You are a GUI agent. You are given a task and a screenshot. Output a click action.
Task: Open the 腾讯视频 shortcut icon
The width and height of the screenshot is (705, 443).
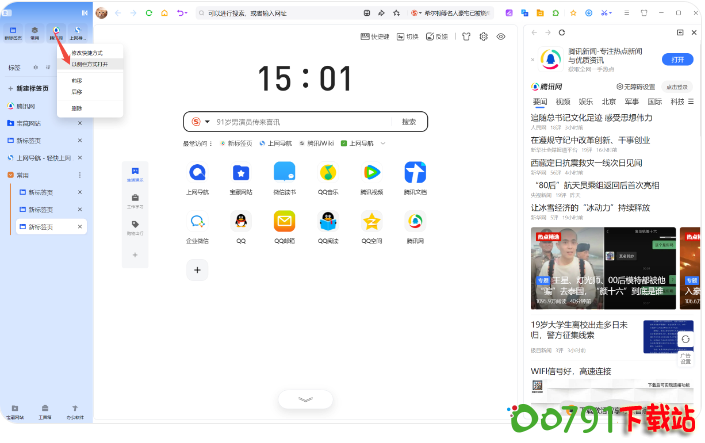[372, 172]
